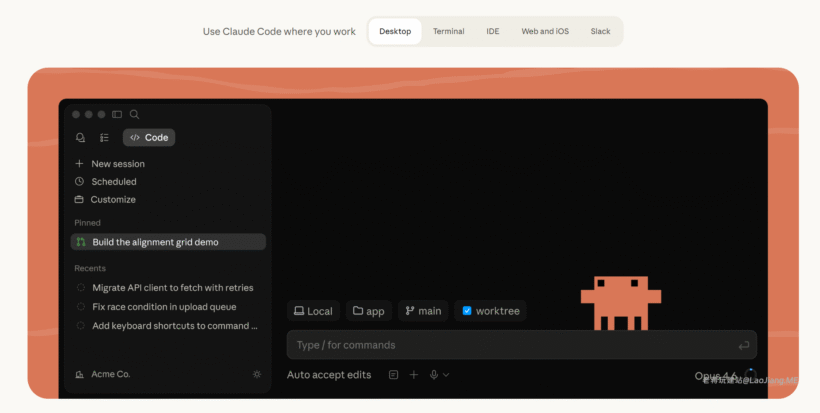Open the Local environment selector
This screenshot has height=413, width=820.
313,311
